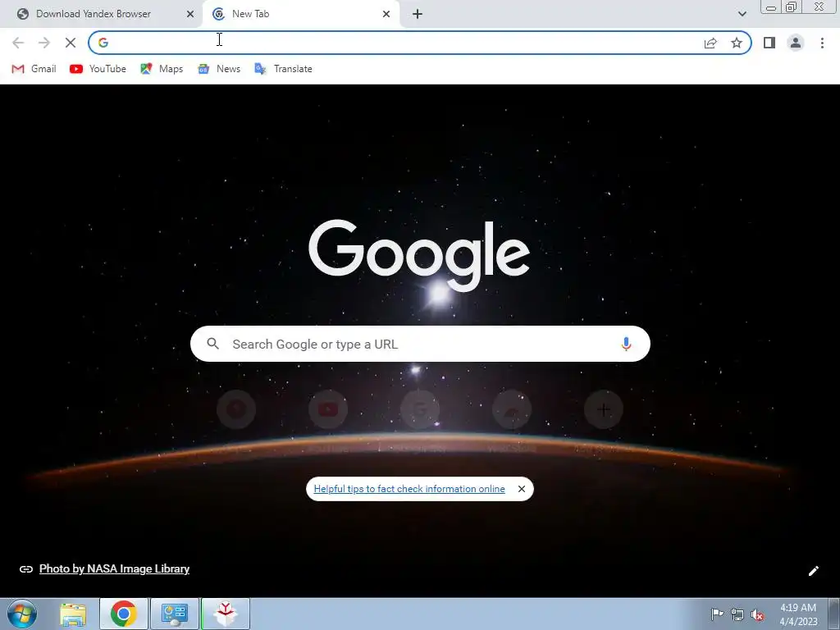The image size is (840, 630).
Task: Open the Chrome three-dot menu
Action: pyautogui.click(x=822, y=43)
